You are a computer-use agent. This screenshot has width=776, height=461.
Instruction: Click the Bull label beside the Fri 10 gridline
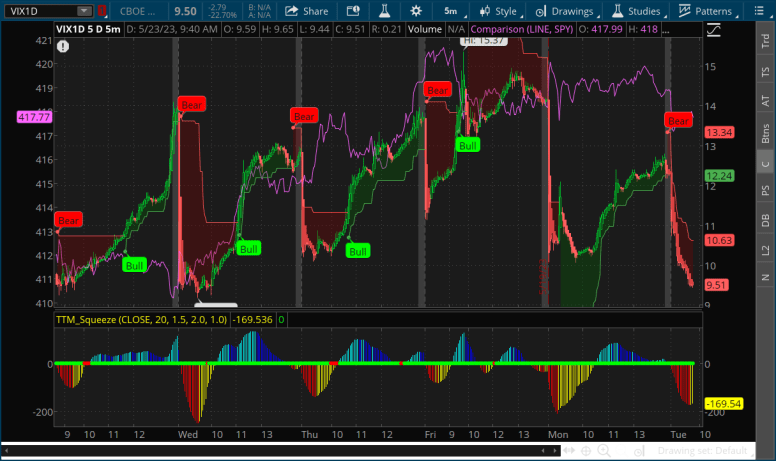(x=468, y=146)
